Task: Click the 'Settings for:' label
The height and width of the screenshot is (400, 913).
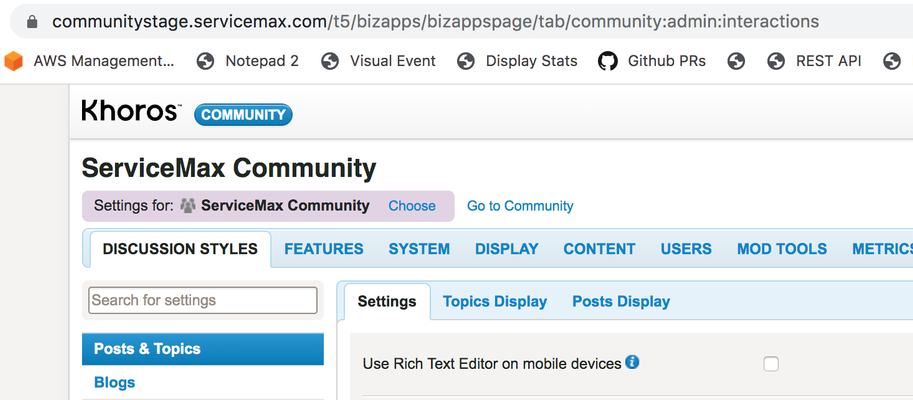Action: point(134,206)
